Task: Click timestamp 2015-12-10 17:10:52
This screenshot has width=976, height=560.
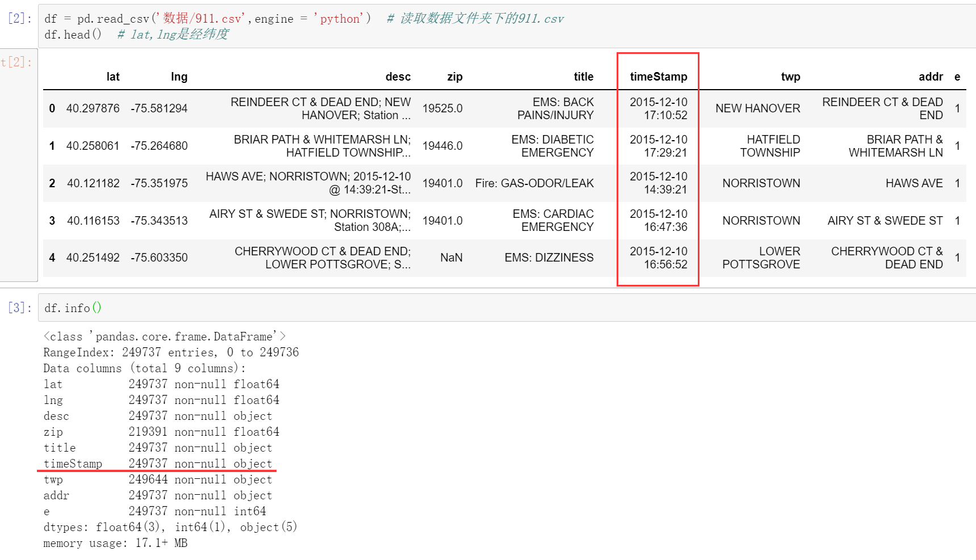Action: click(659, 108)
